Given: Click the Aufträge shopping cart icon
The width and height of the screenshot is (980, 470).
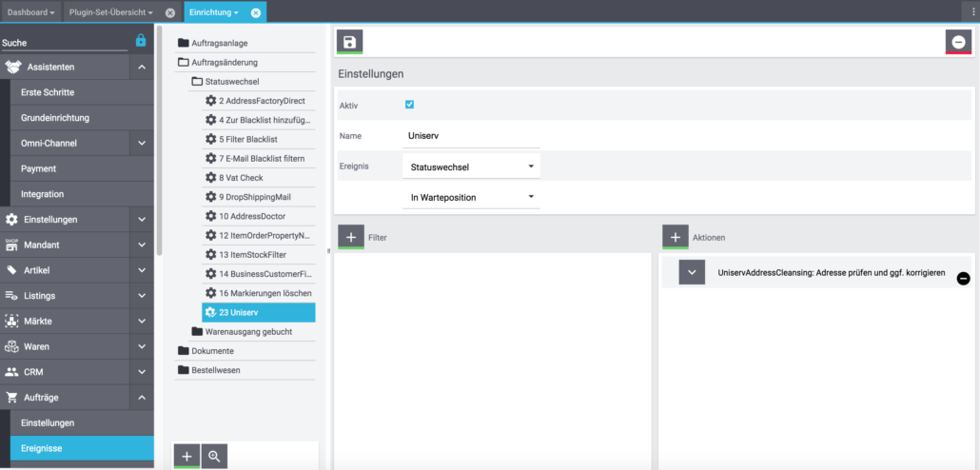Looking at the screenshot, I should (11, 397).
